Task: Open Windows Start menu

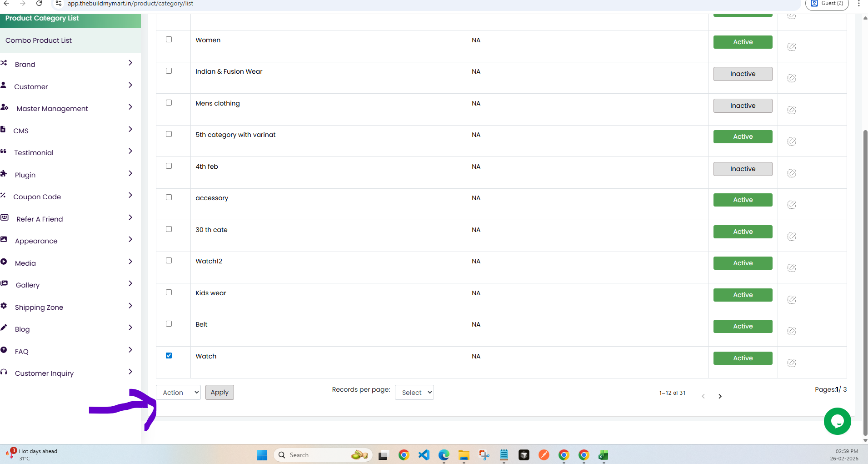Action: 262,455
